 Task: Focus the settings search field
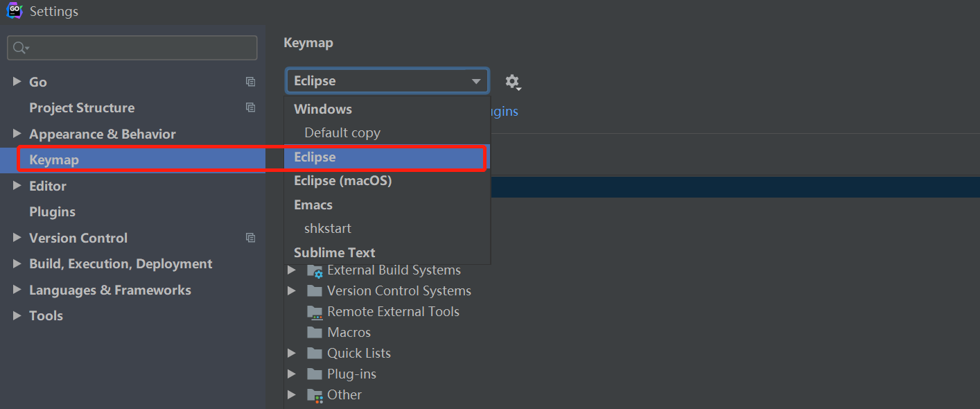point(132,48)
